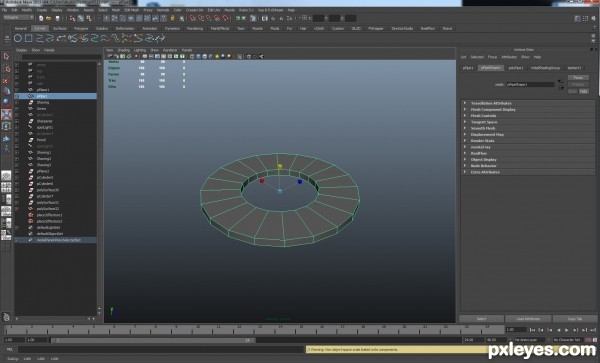
Task: Open the Polygons shelf tab
Action: tap(81, 28)
